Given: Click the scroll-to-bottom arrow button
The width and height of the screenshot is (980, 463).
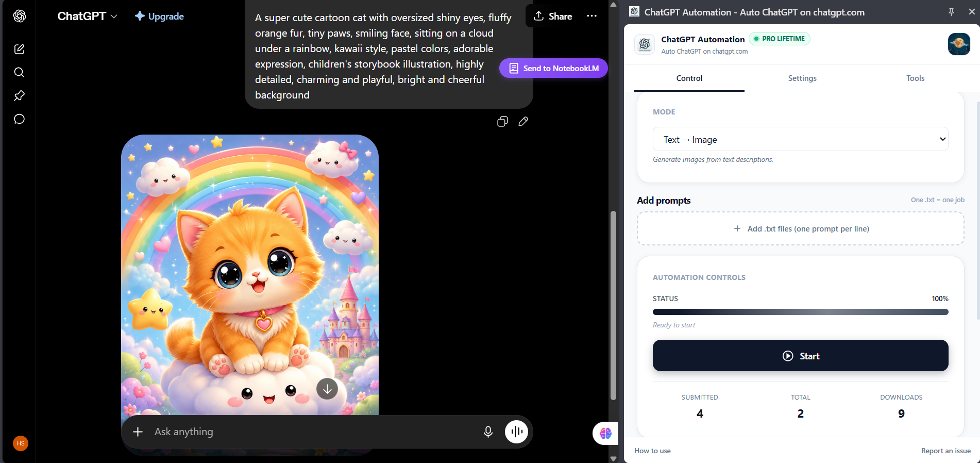Looking at the screenshot, I should coord(327,389).
